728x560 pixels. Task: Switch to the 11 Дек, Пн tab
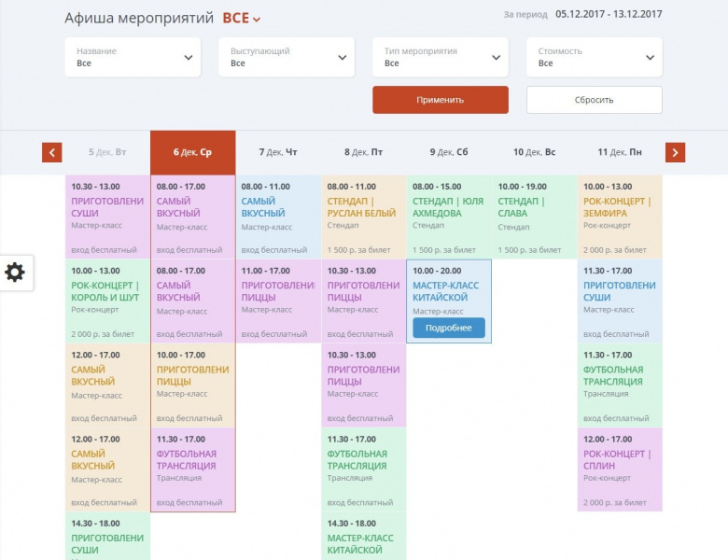click(x=620, y=152)
